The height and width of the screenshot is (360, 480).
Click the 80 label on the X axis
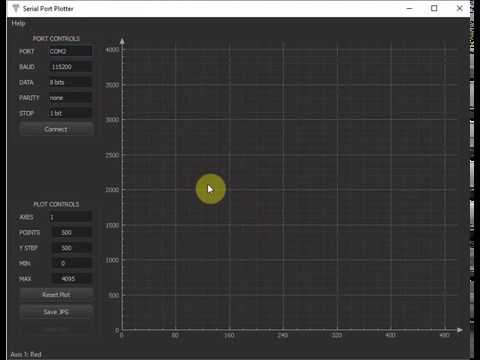(x=175, y=335)
